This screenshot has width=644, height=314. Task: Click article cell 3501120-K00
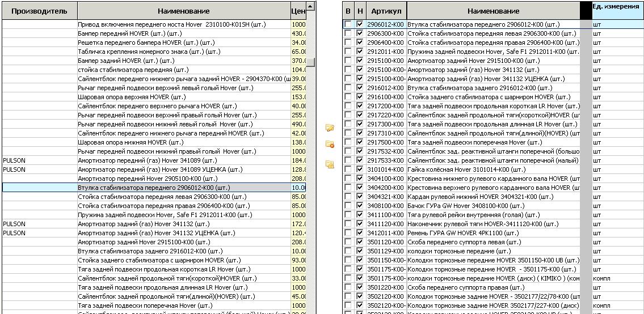point(386,242)
